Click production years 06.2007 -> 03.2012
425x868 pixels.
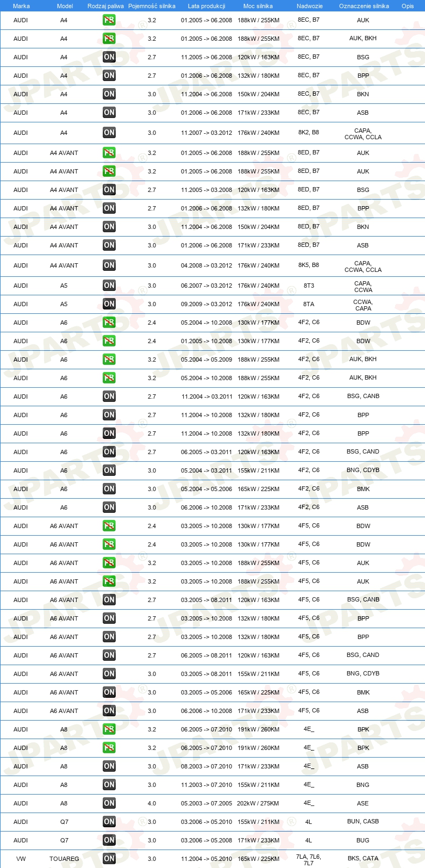207,286
